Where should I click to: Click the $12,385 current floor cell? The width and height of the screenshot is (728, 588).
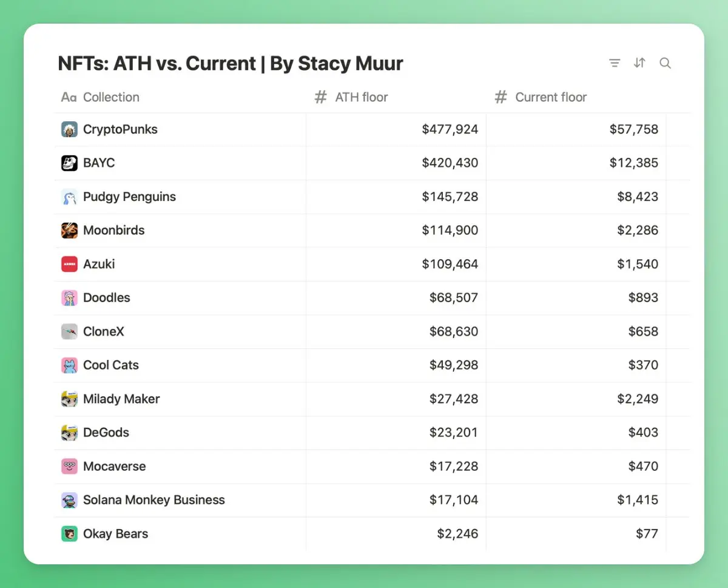click(576, 163)
